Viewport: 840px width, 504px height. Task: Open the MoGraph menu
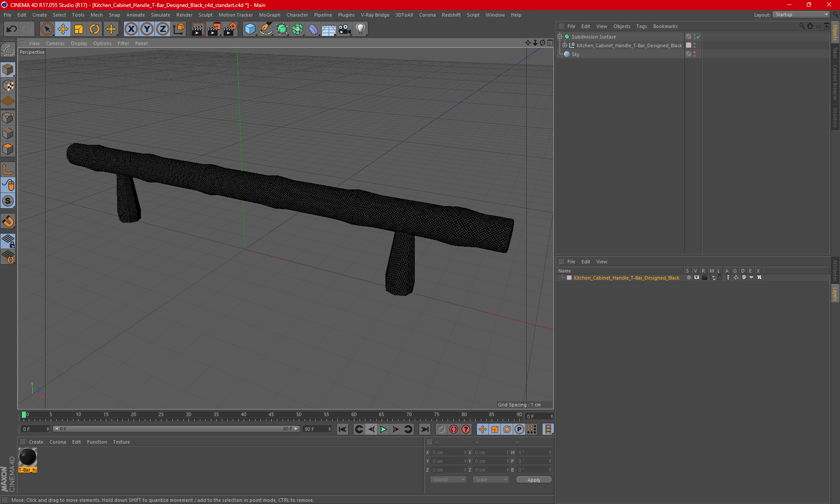tap(269, 15)
